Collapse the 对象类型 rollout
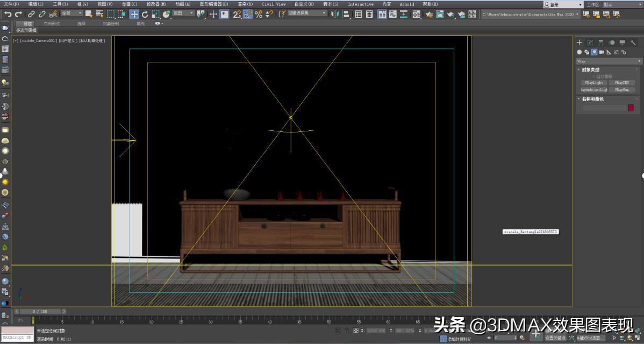Image resolution: width=644 pixels, height=344 pixels. click(579, 69)
